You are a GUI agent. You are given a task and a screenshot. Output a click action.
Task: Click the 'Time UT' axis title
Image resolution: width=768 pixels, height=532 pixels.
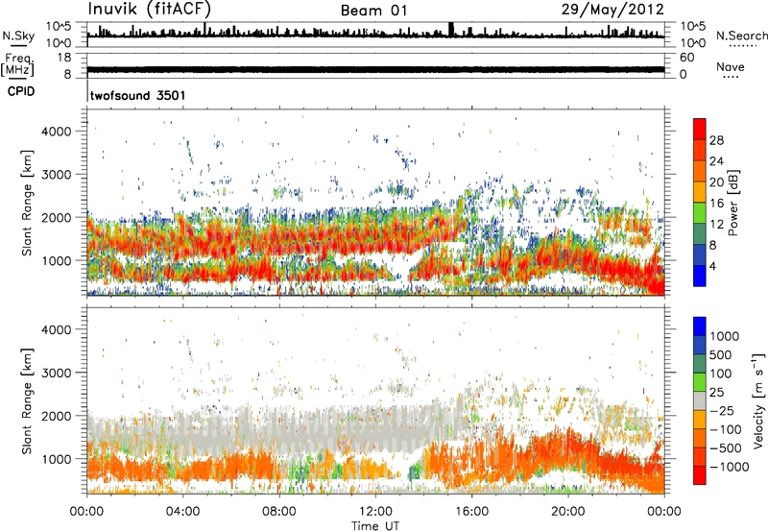pyautogui.click(x=375, y=526)
